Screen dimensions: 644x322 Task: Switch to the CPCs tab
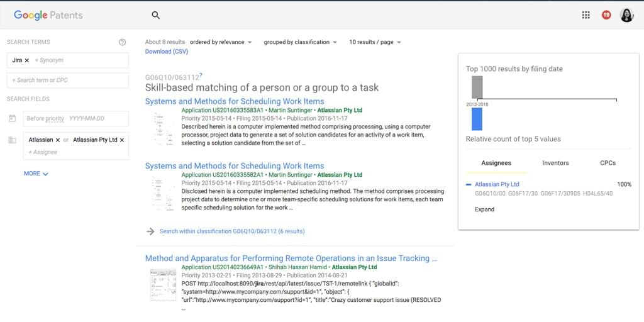(x=608, y=163)
